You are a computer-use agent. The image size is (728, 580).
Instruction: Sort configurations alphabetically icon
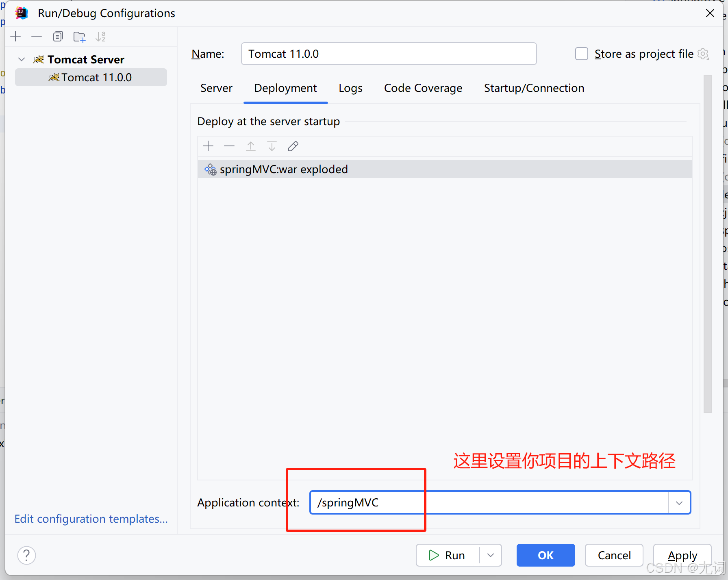pos(100,37)
